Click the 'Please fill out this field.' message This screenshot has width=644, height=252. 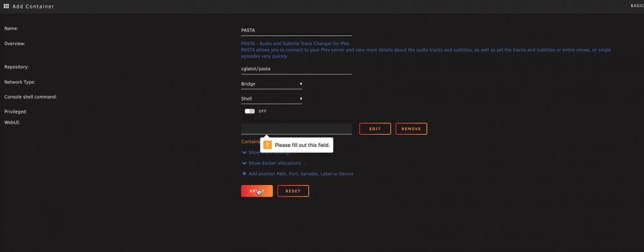[302, 145]
